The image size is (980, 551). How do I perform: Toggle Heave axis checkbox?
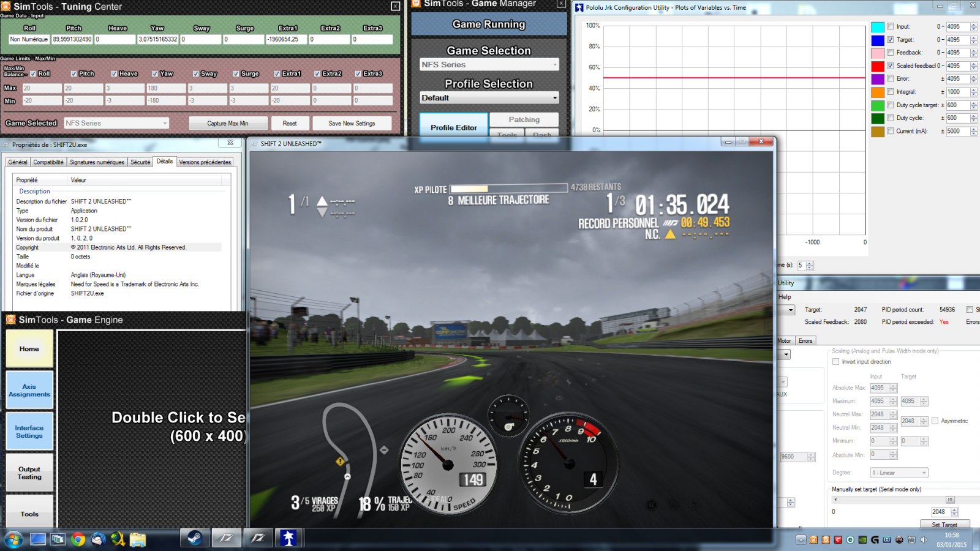[114, 73]
